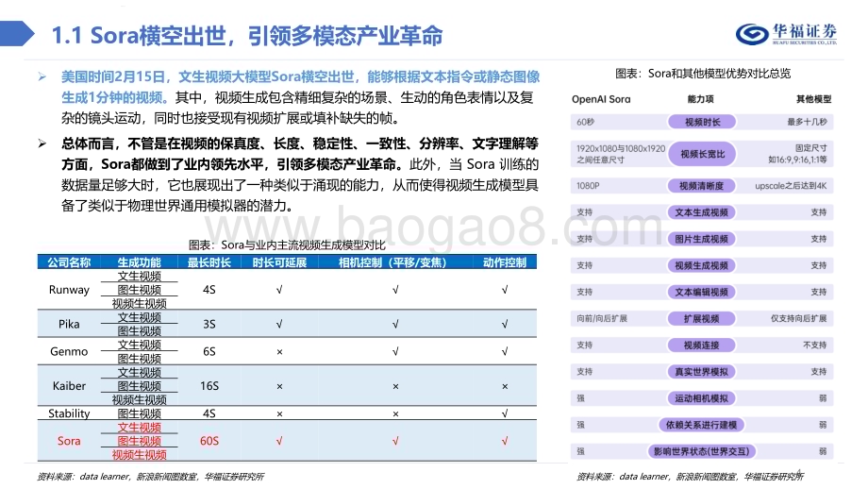Select the red "Sora" company cell
The image size is (868, 489).
coord(69,442)
